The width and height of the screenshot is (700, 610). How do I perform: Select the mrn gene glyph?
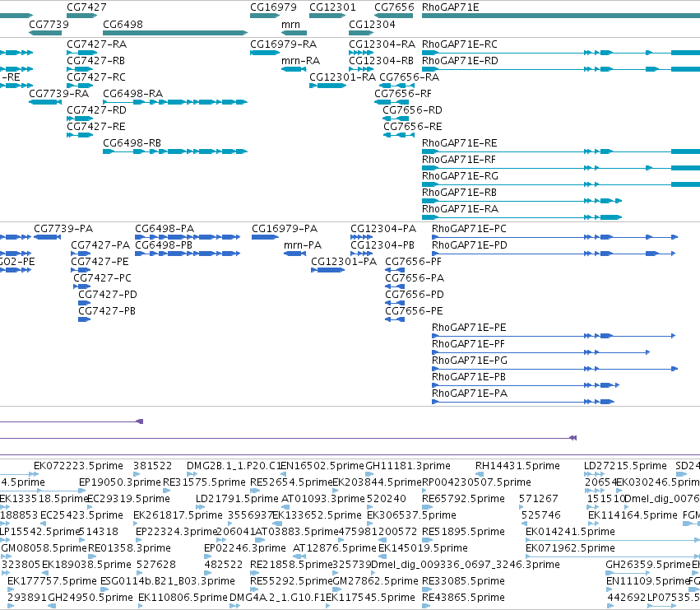(x=294, y=33)
